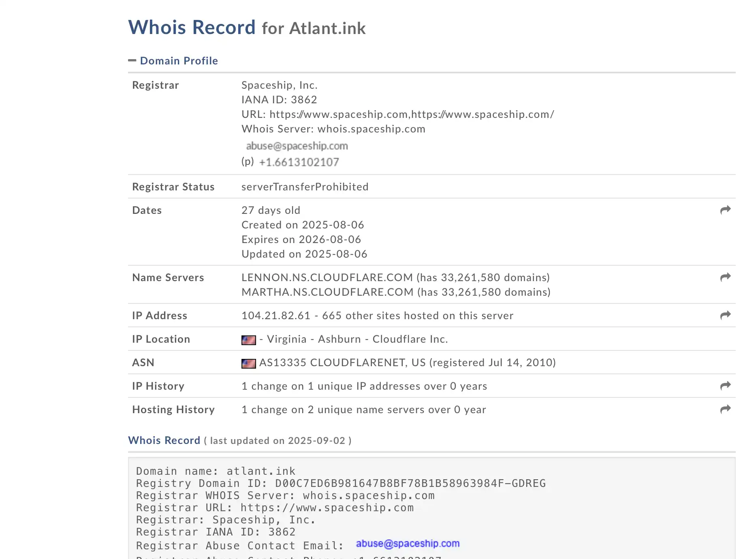The height and width of the screenshot is (559, 756).
Task: Click the US flag in the IP Location row
Action: 248,340
